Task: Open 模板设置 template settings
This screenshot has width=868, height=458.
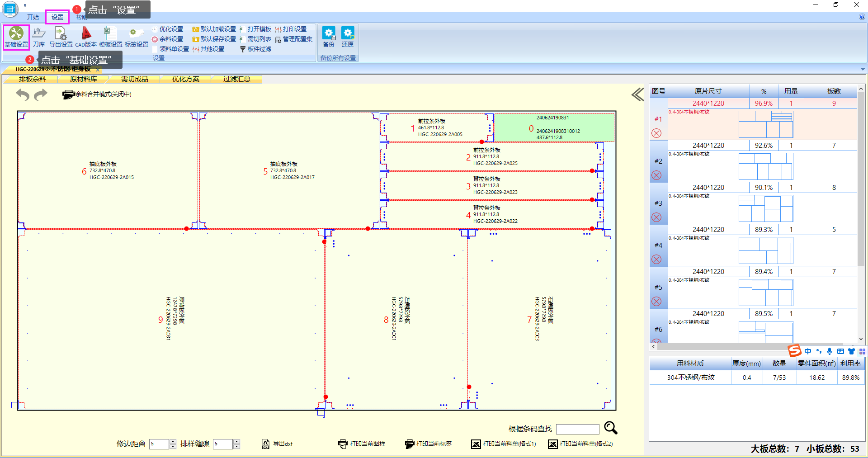Action: point(110,37)
